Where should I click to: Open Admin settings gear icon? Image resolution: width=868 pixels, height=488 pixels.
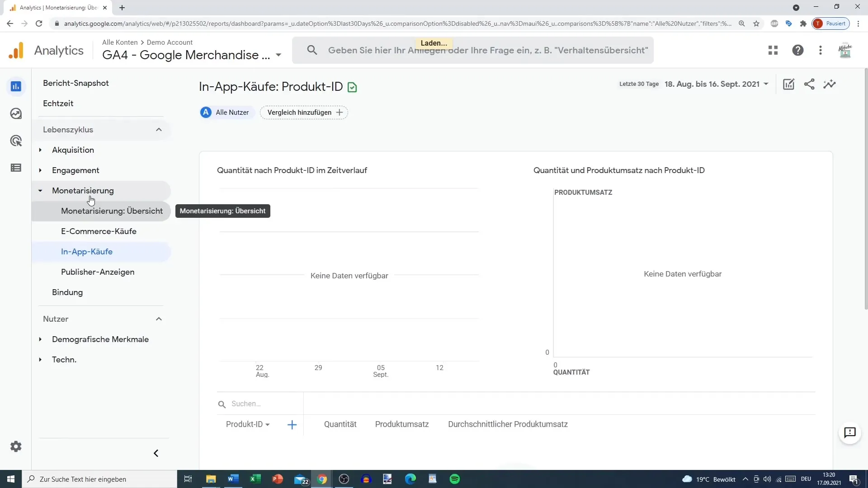point(16,446)
